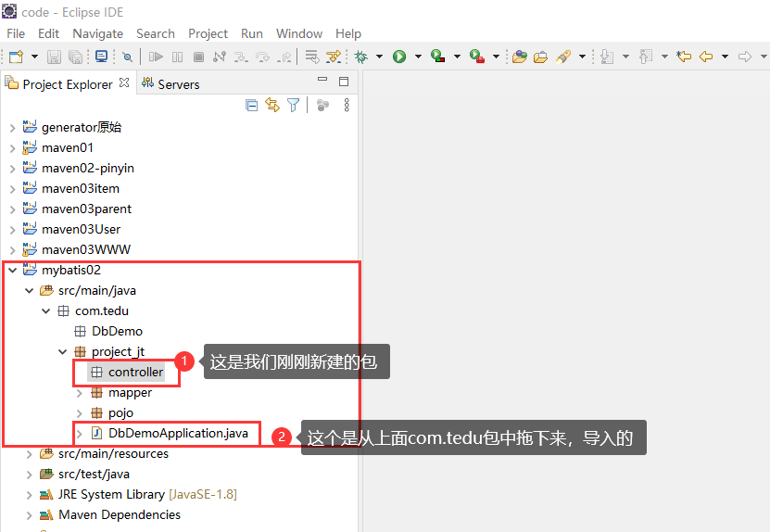Click the New wizard icon in toolbar
This screenshot has height=532, width=770.
16,57
